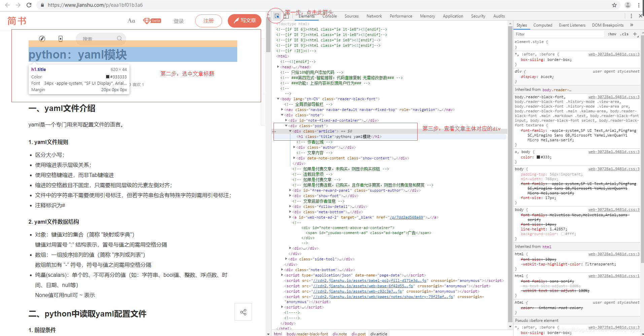Select div.post in the breadcrumb bar
Viewport: 644px width, 336px height.
(359, 334)
